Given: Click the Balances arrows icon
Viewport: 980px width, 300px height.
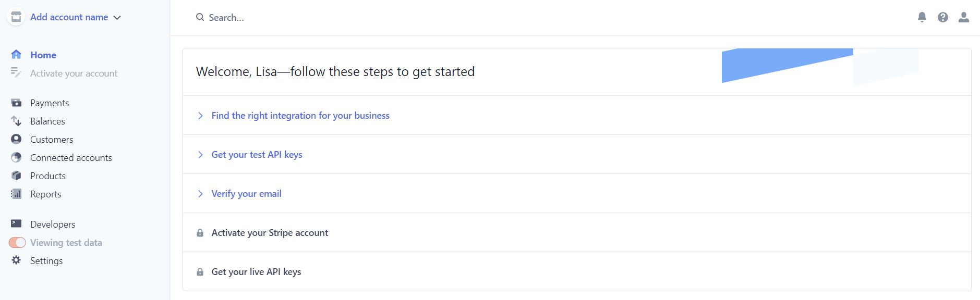Looking at the screenshot, I should [x=16, y=121].
